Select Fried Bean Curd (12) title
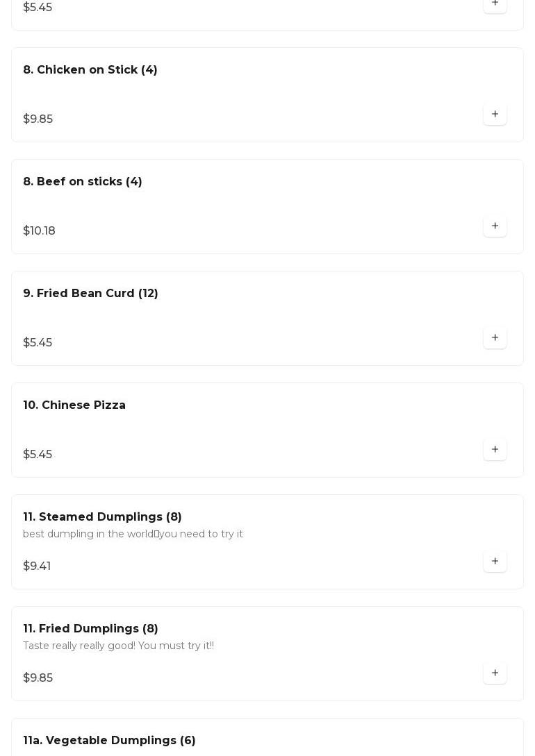 pos(90,294)
